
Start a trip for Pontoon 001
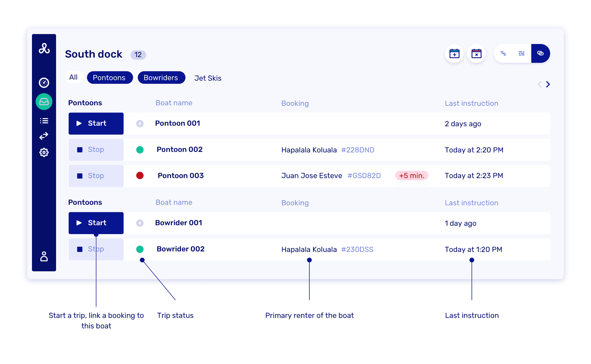coord(96,123)
